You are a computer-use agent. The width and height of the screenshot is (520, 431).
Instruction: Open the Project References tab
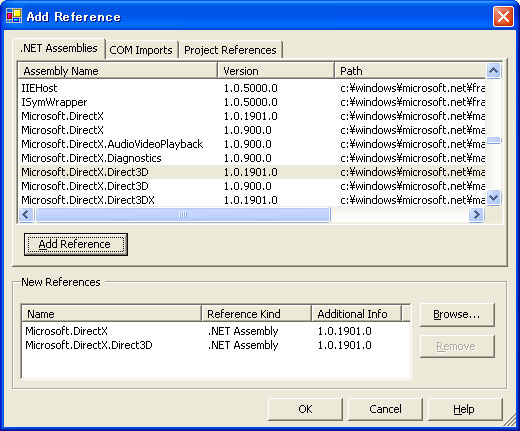(x=230, y=50)
